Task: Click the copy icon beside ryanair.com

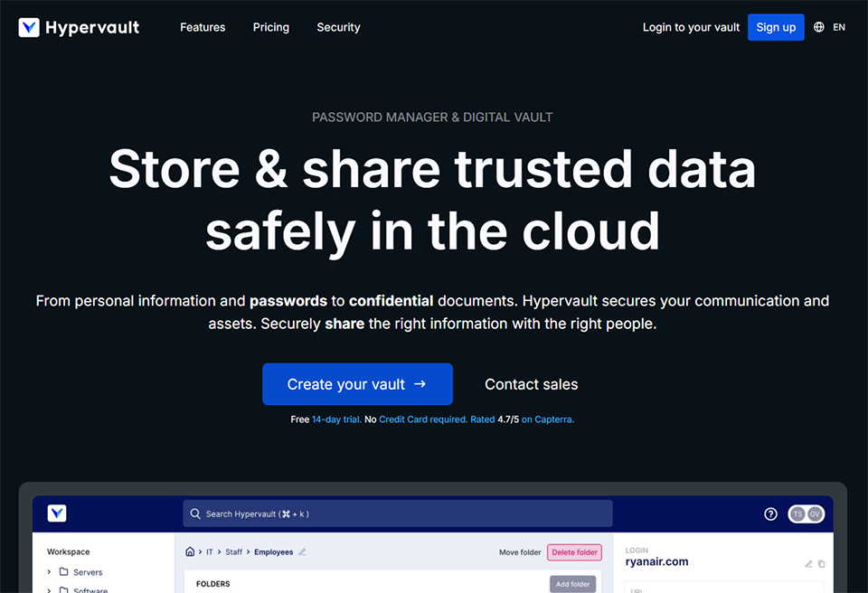Action: click(x=822, y=564)
